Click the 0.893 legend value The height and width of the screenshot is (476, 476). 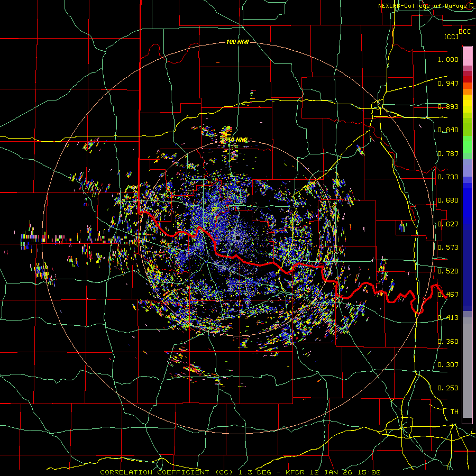(x=448, y=106)
